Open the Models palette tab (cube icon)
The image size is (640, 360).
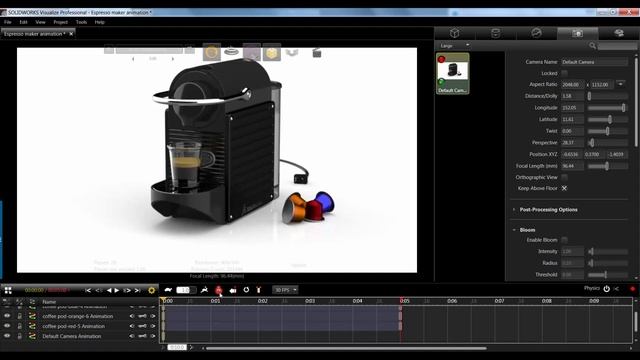(x=455, y=33)
